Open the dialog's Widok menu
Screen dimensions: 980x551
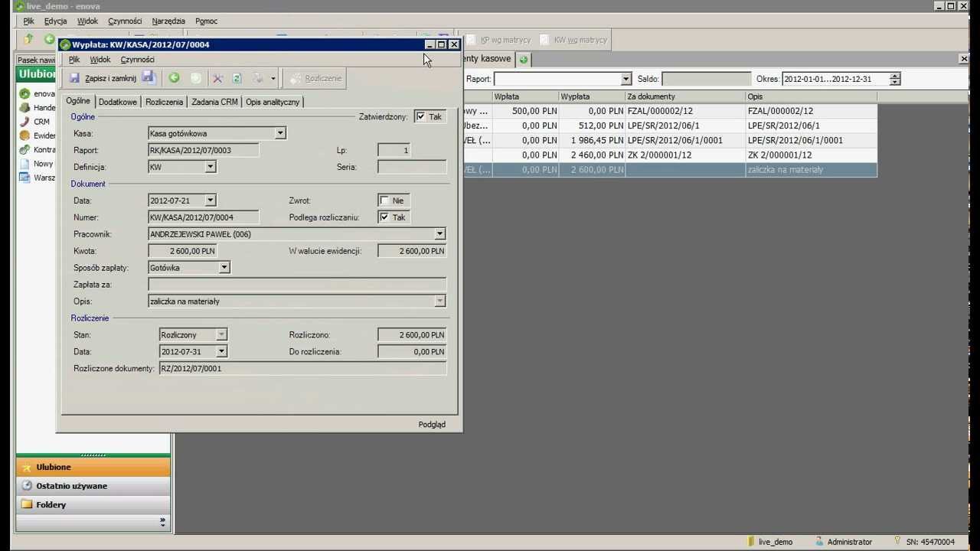[x=100, y=60]
